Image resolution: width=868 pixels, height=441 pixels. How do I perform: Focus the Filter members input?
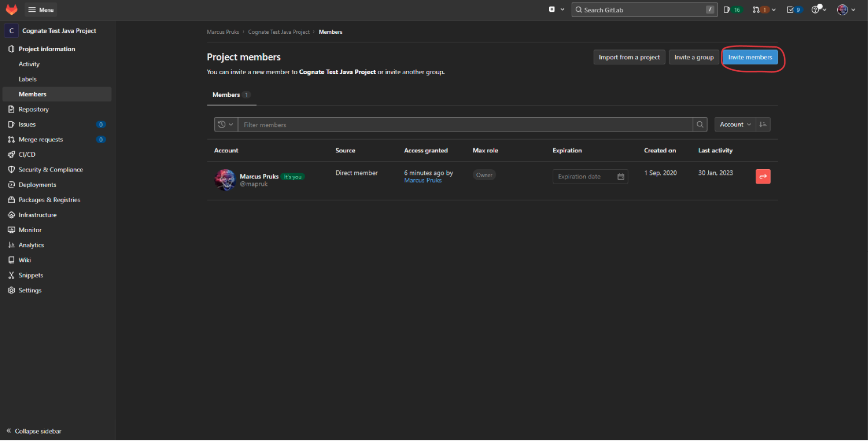click(x=465, y=125)
